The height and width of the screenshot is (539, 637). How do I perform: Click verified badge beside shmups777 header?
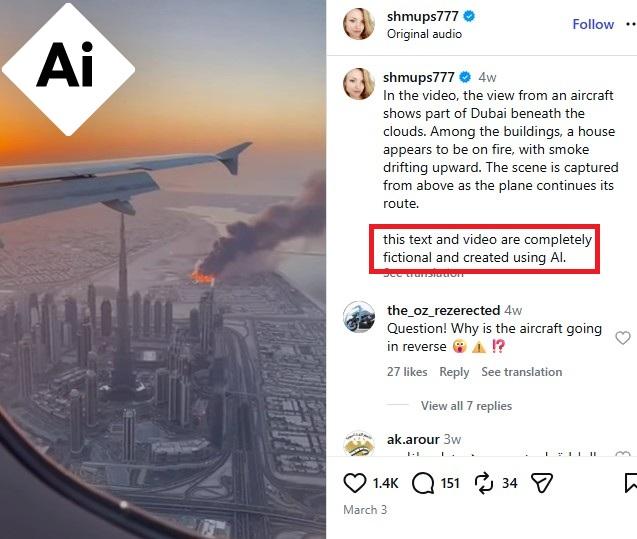point(469,16)
